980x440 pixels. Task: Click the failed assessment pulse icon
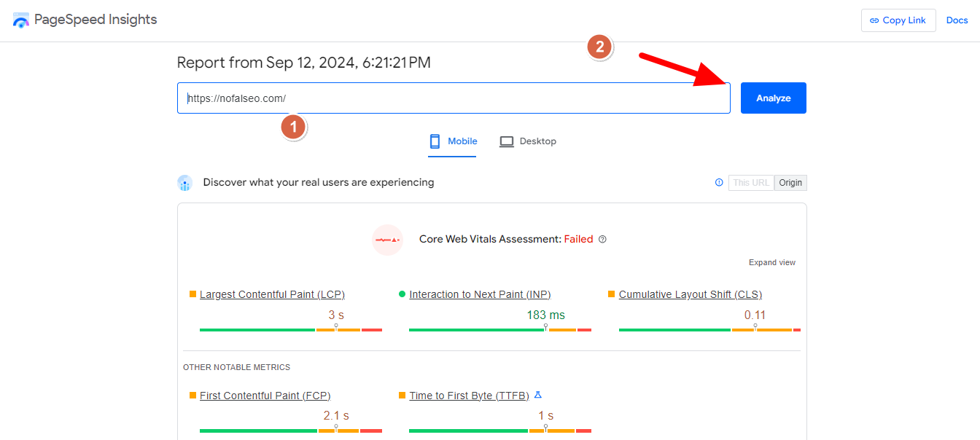tap(387, 240)
